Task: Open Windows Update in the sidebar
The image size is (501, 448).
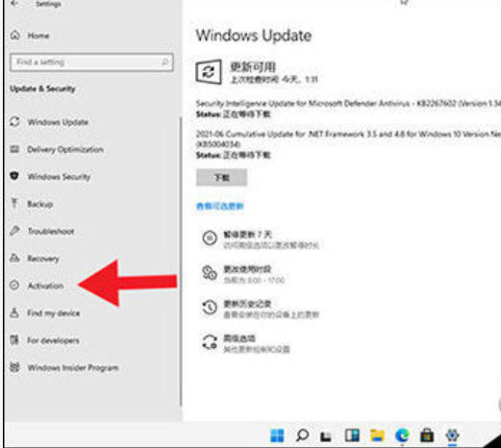Action: point(49,122)
